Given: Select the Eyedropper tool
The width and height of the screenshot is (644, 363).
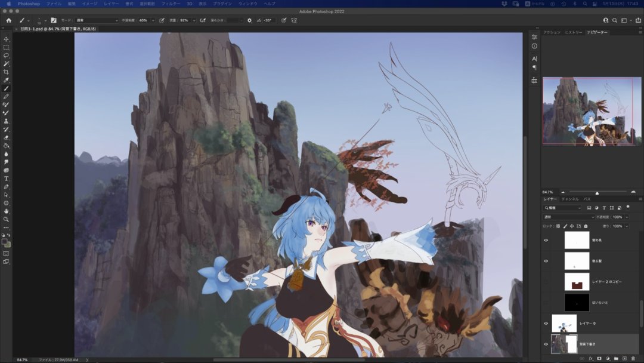Looking at the screenshot, I should click(x=6, y=80).
